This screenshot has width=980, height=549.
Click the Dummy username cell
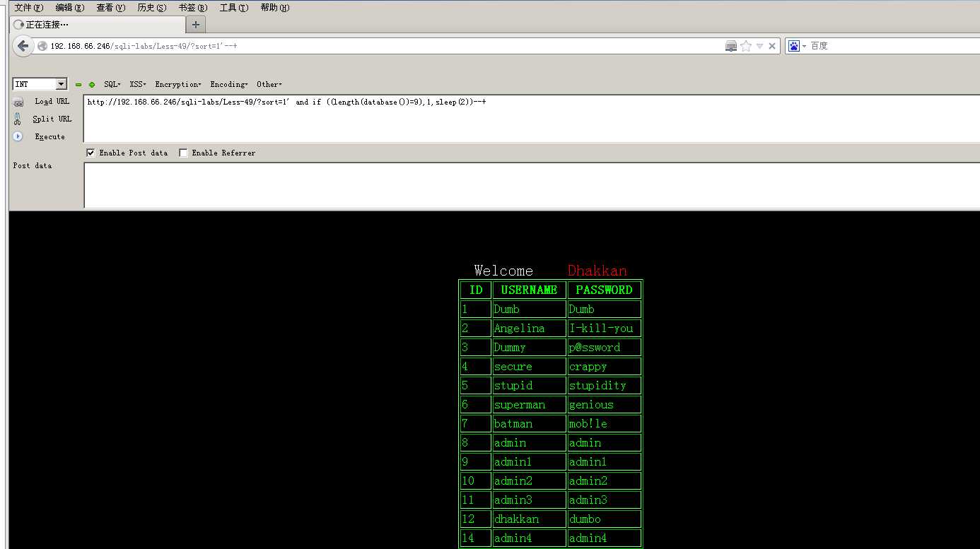pos(530,348)
